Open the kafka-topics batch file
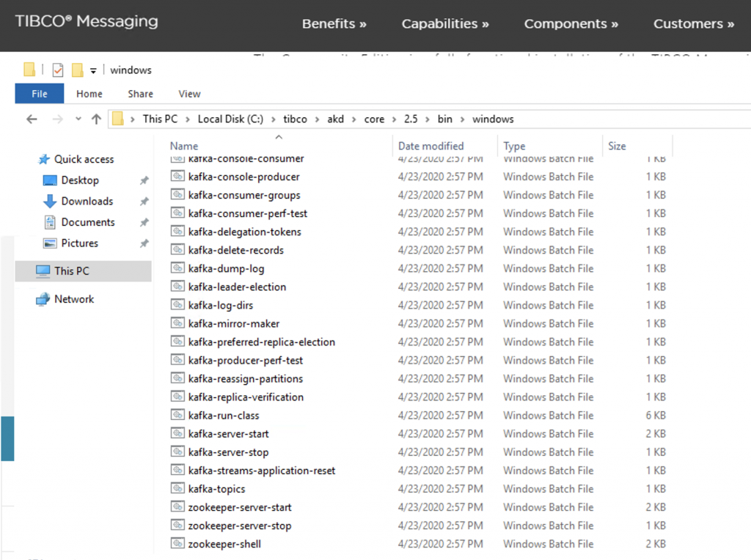 click(x=216, y=488)
